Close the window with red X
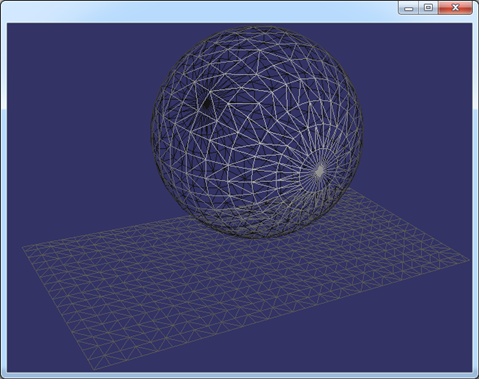This screenshot has width=479, height=379. 455,8
